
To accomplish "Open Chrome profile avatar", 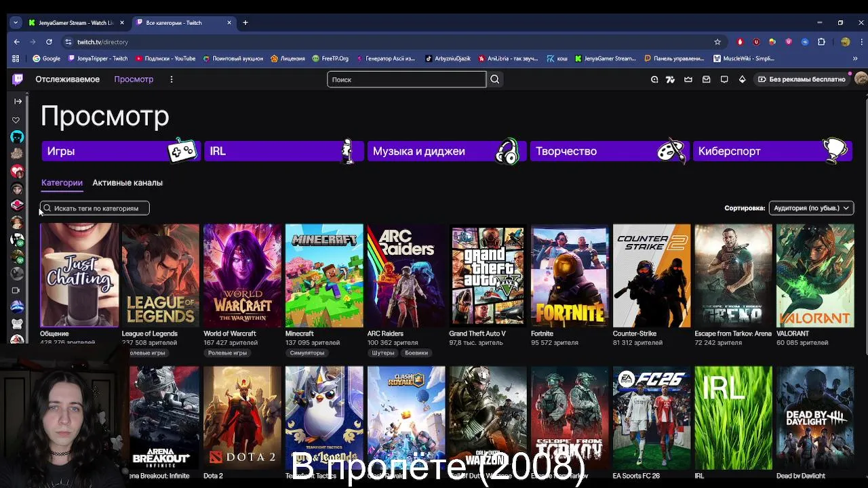I will 845,42.
